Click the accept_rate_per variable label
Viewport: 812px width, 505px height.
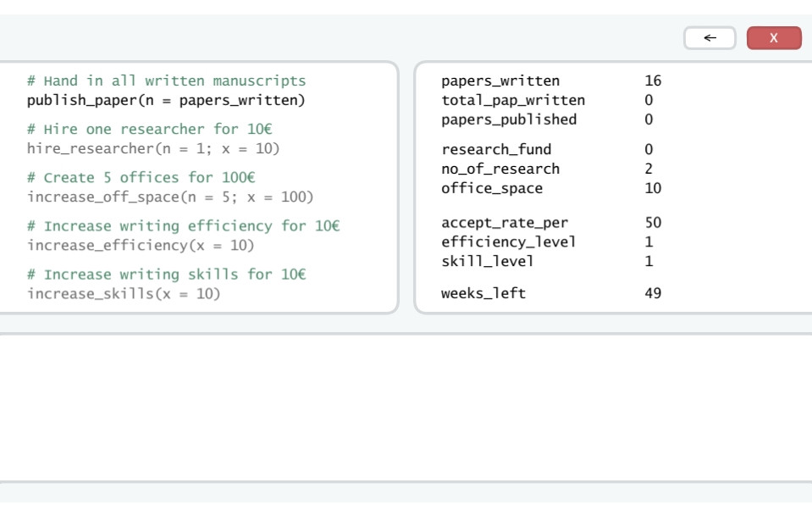[505, 223]
